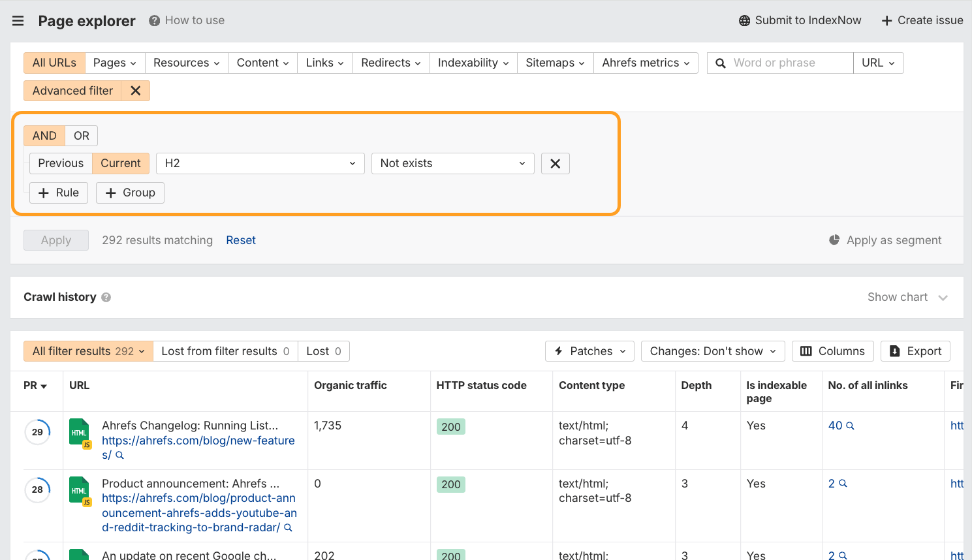Image resolution: width=972 pixels, height=560 pixels.
Task: Click the PR score ring showing 29
Action: tap(37, 431)
